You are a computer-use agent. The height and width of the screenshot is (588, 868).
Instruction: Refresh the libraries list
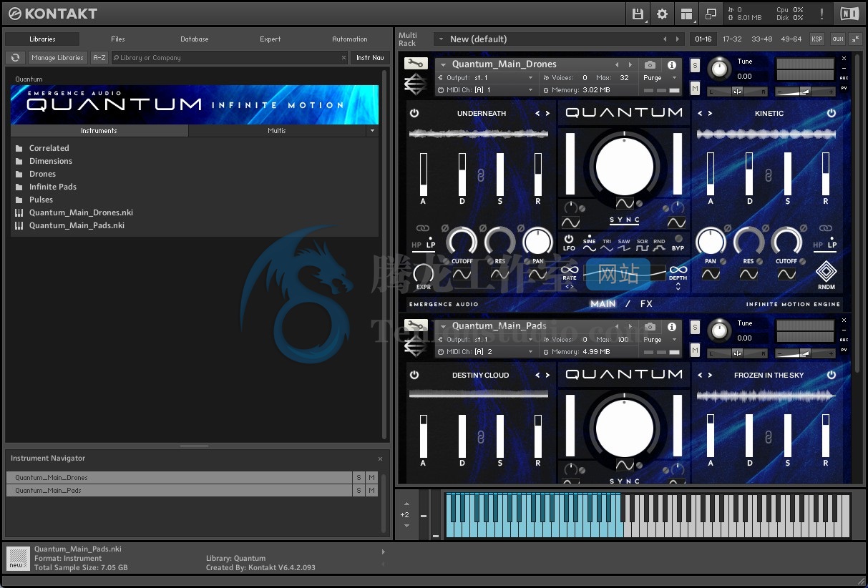click(x=15, y=57)
